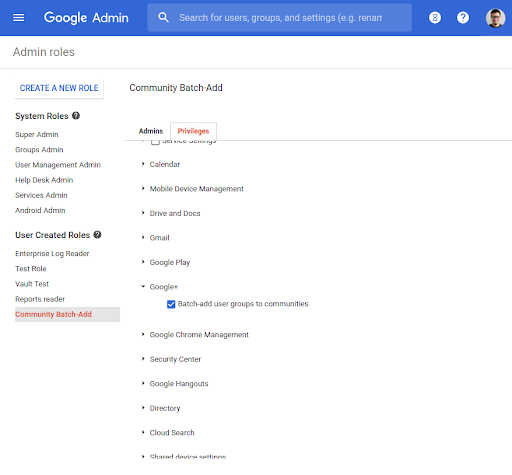This screenshot has height=475, width=512.
Task: Click the Admin roles page heading
Action: 44,52
